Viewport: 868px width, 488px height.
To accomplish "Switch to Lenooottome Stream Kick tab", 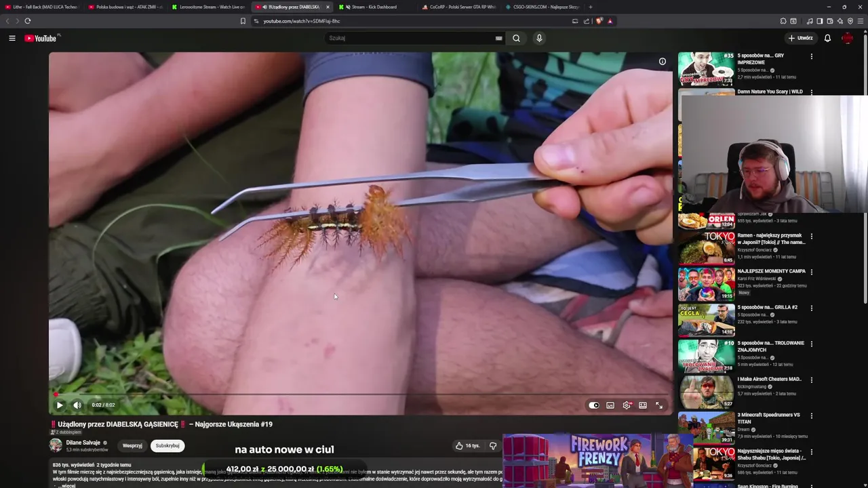I will 209,7.
